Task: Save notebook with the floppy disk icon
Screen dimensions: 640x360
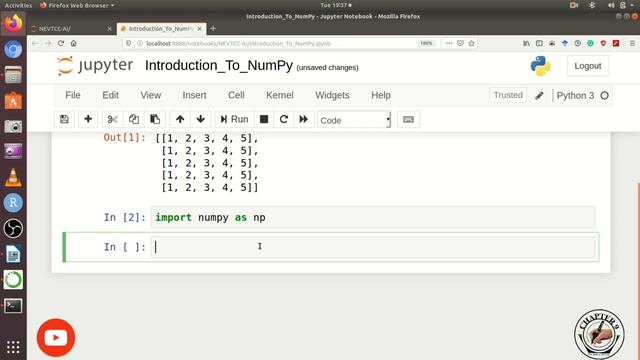Action: click(x=64, y=119)
